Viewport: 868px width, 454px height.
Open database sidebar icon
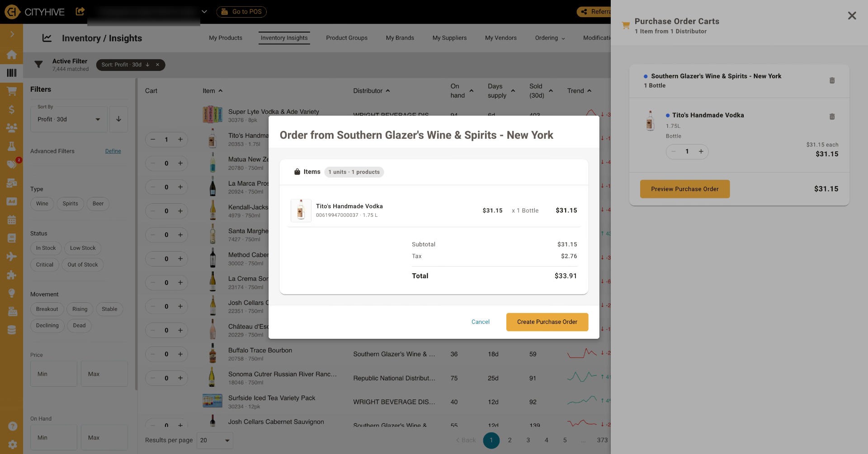tap(12, 330)
